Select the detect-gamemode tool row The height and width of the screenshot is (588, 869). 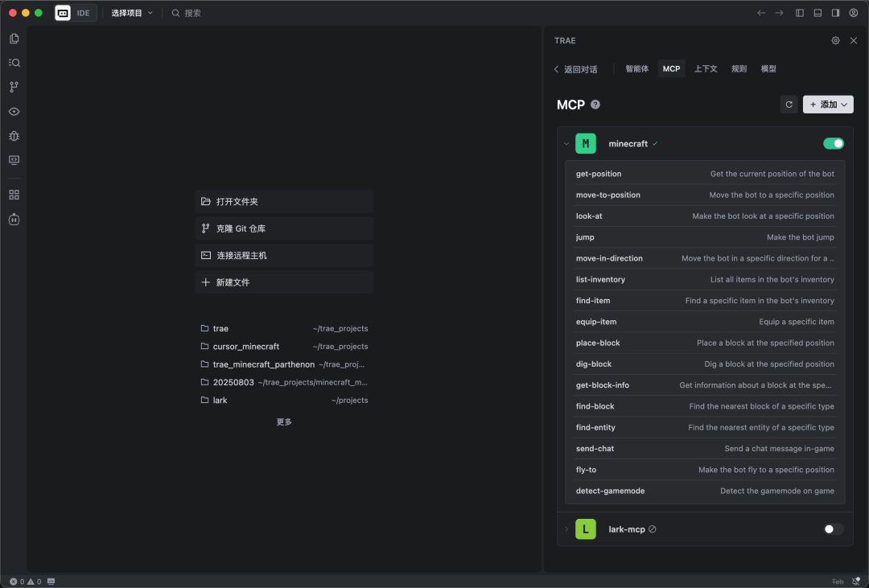(x=705, y=491)
